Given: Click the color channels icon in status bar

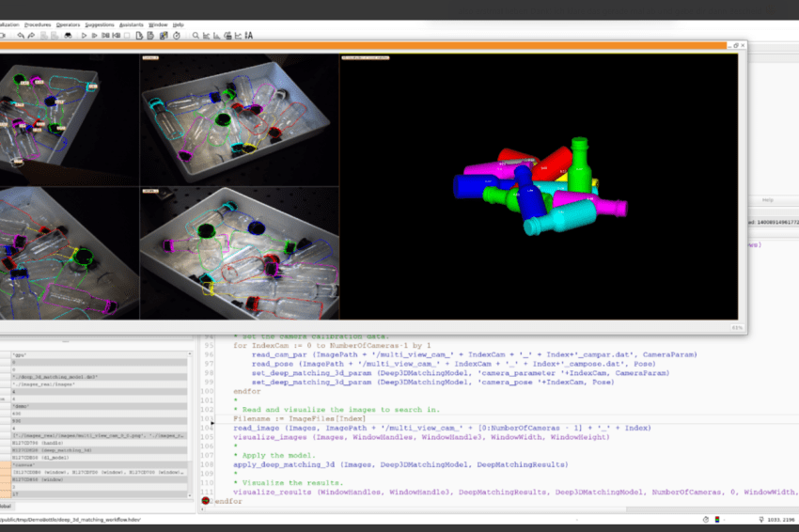Looking at the screenshot, I should (x=717, y=520).
